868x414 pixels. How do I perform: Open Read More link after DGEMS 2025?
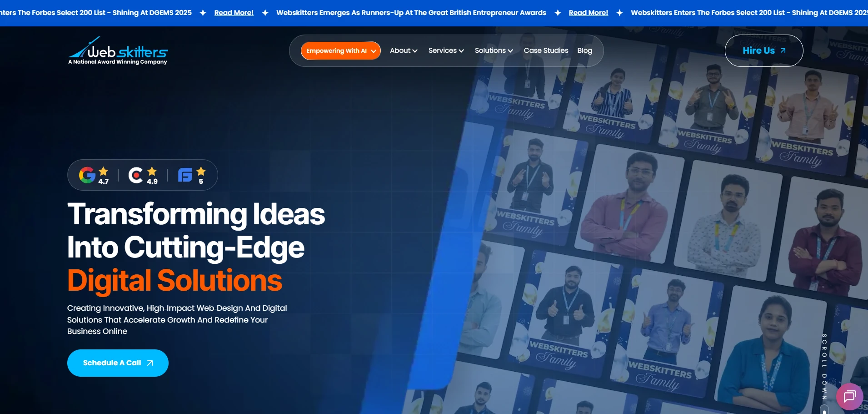coord(234,13)
